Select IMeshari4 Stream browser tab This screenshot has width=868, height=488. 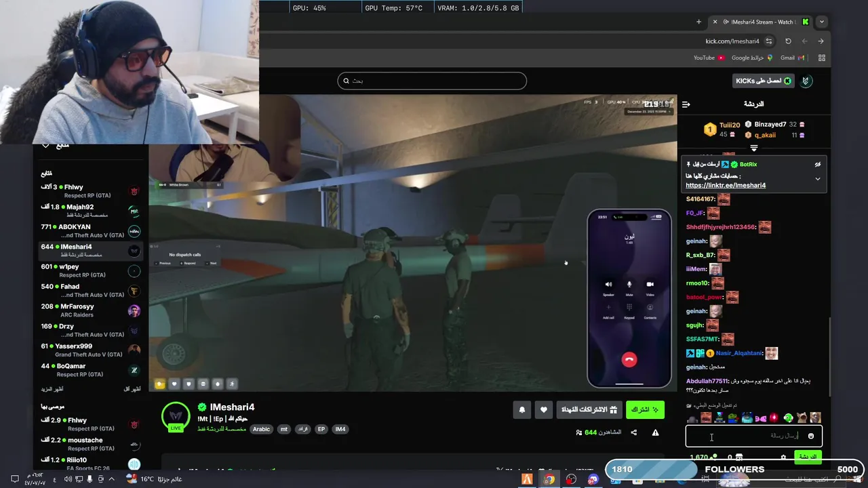point(759,22)
